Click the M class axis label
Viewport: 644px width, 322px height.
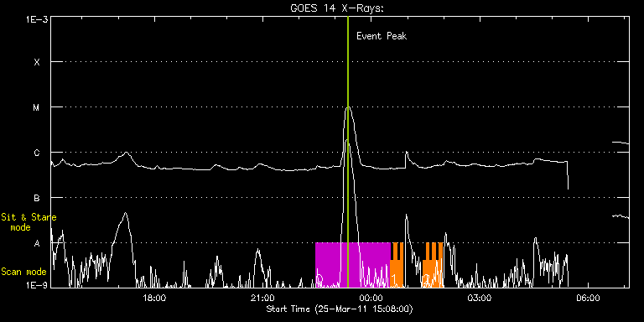(x=37, y=107)
